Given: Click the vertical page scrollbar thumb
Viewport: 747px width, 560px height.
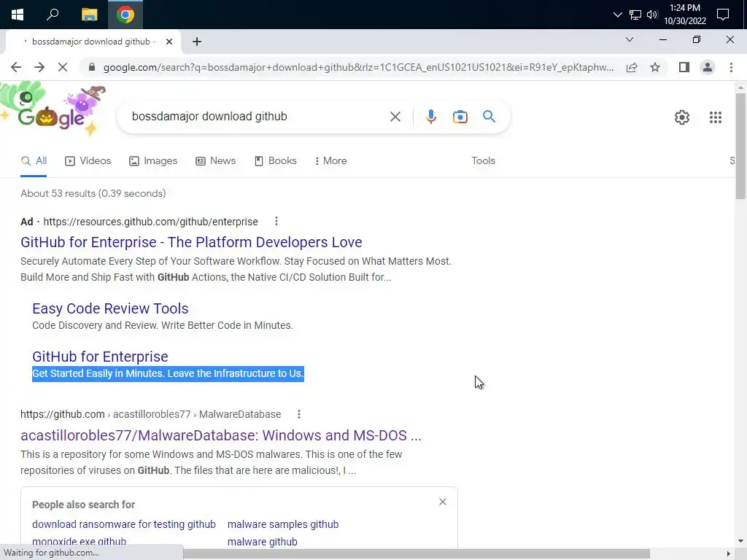Looking at the screenshot, I should point(740,146).
